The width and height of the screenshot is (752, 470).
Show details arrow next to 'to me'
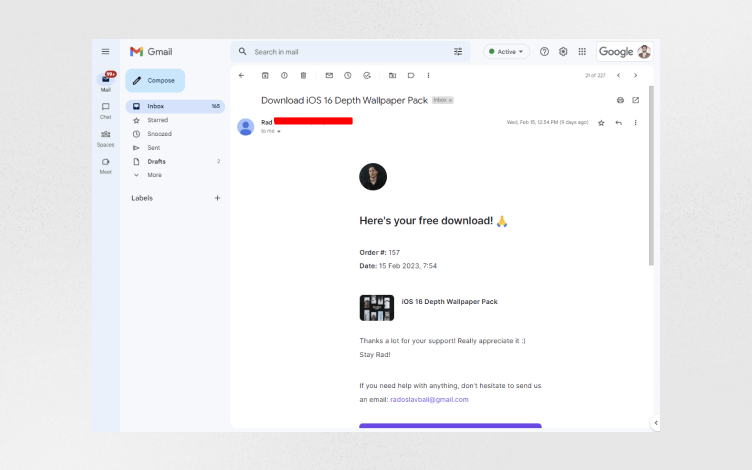point(279,131)
